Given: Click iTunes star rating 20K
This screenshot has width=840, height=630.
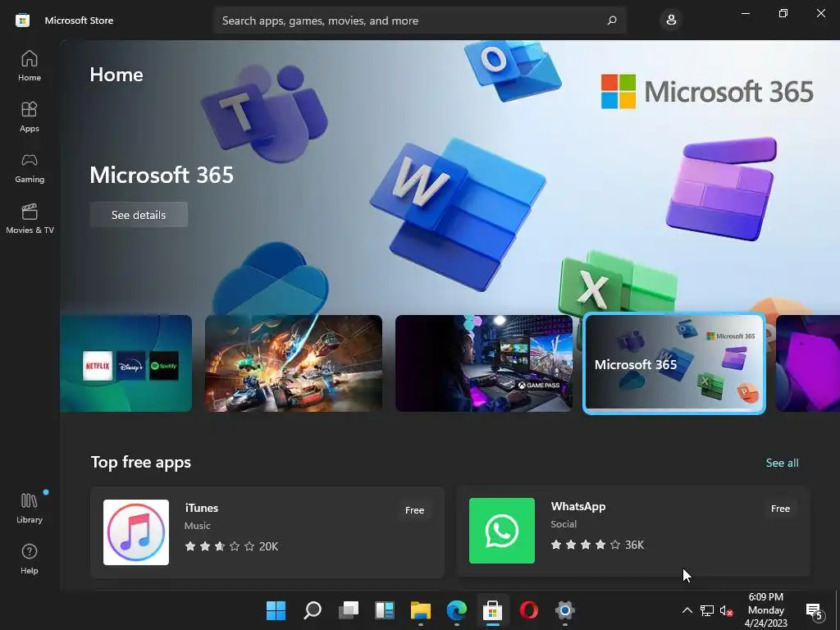Looking at the screenshot, I should (x=231, y=546).
